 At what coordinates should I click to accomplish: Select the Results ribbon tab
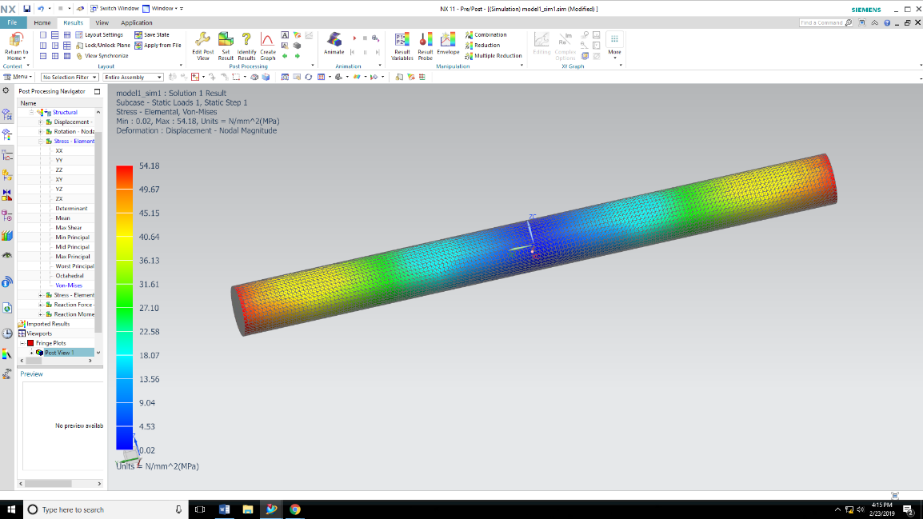73,22
